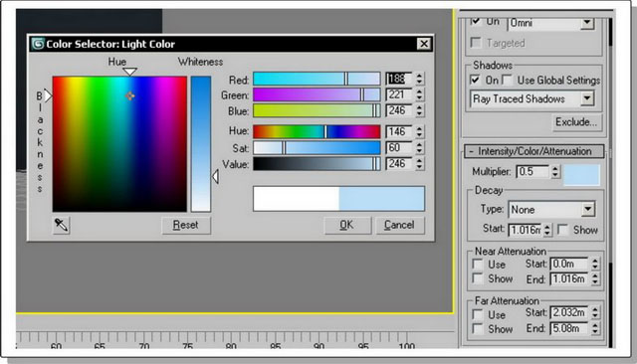Image resolution: width=637 pixels, height=364 pixels.
Task: Close the Color Selector dialog
Action: point(424,44)
